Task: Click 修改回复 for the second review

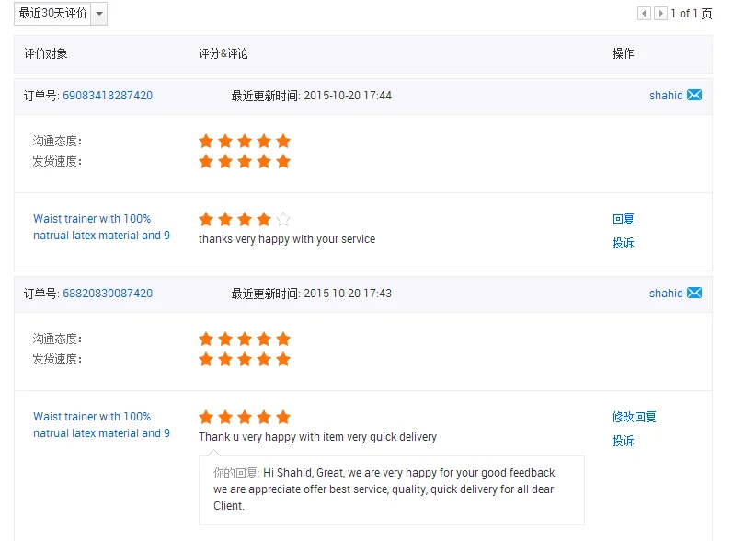Action: tap(635, 417)
